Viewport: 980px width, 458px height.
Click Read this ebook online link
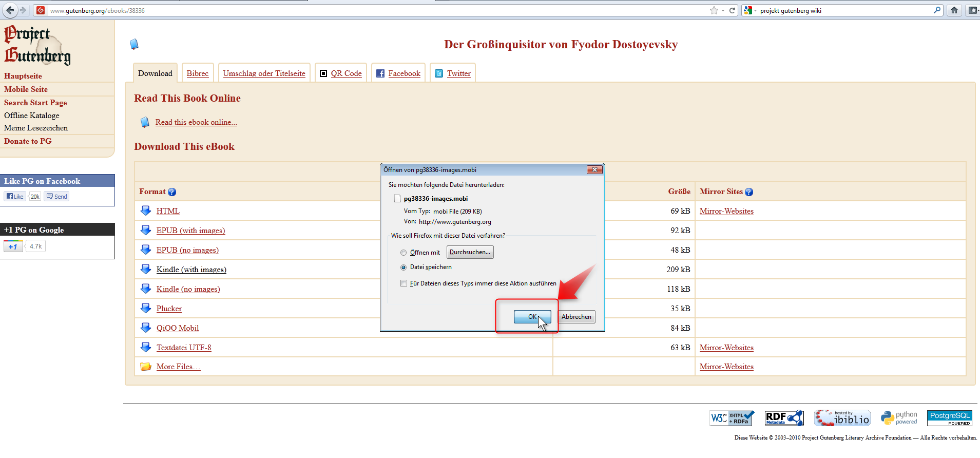[196, 122]
